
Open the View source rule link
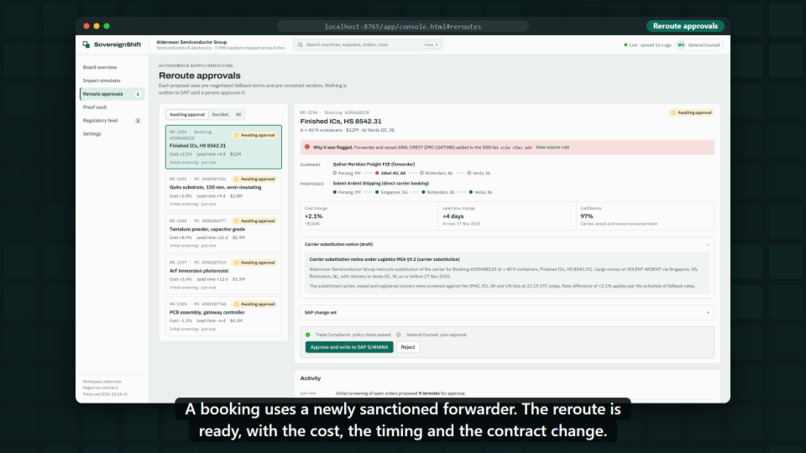pos(552,147)
